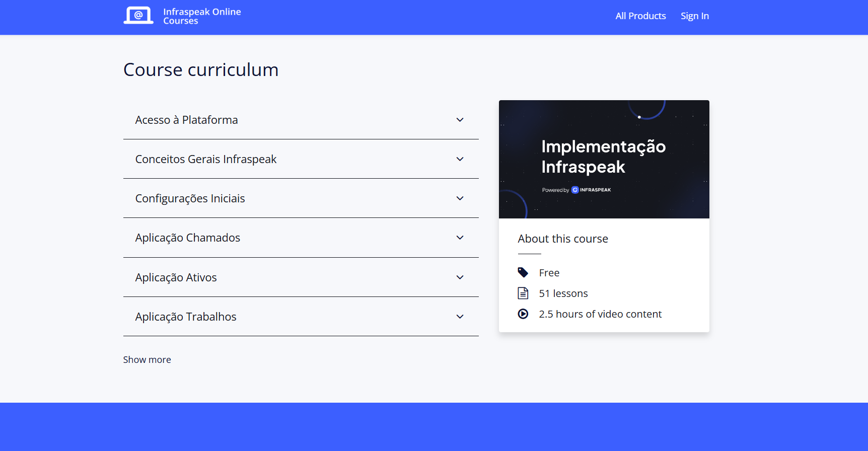Open the Aplicação Ativos chapter title
Image resolution: width=868 pixels, height=451 pixels.
[x=176, y=277]
